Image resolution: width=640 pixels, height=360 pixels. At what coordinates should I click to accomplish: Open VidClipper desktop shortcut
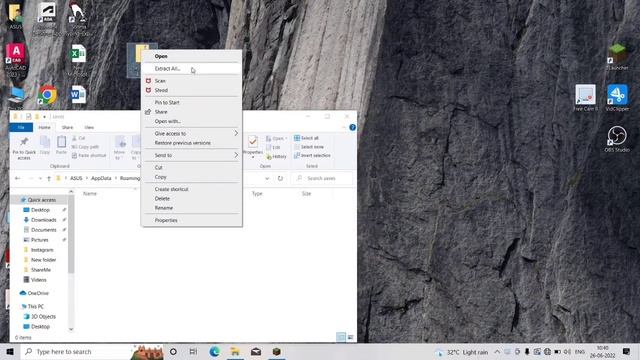[617, 98]
